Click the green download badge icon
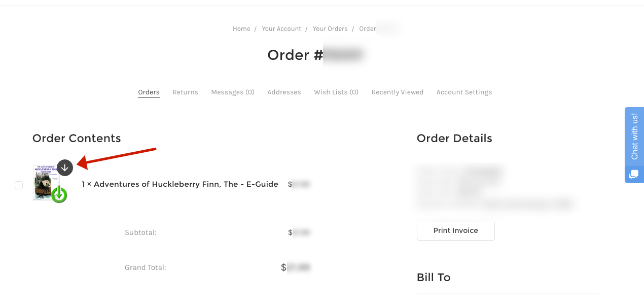Image resolution: width=644 pixels, height=302 pixels. (59, 194)
